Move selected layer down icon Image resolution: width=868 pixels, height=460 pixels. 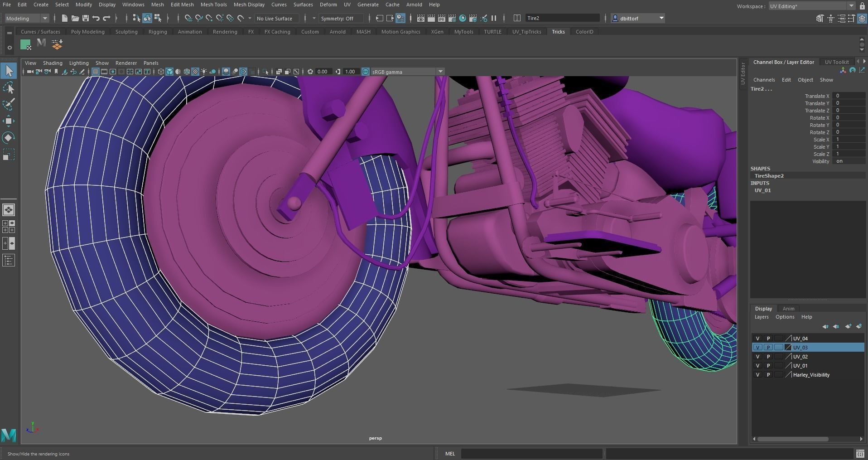pyautogui.click(x=836, y=326)
